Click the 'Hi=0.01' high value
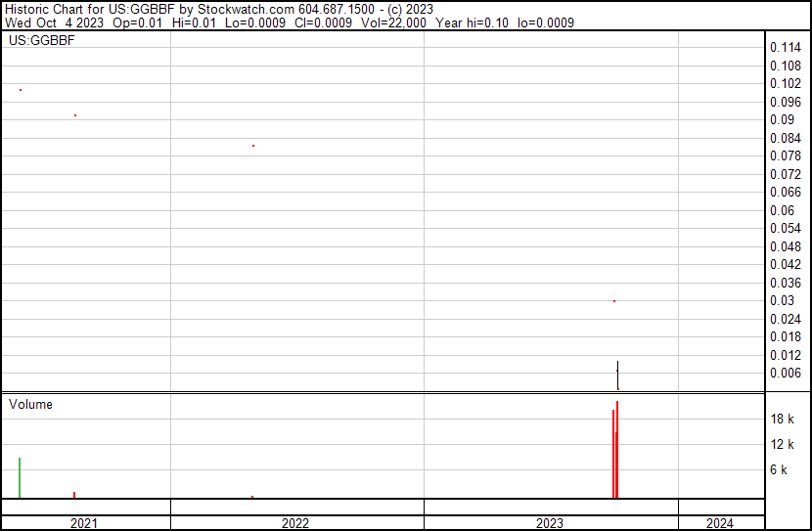The height and width of the screenshot is (531, 812). pyautogui.click(x=194, y=22)
